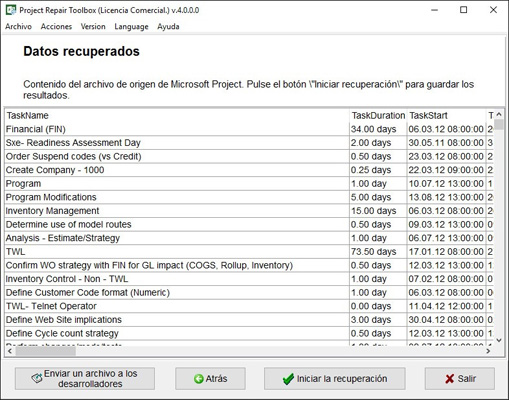Click the red X icon on Salir
The width and height of the screenshot is (509, 400).
point(449,379)
